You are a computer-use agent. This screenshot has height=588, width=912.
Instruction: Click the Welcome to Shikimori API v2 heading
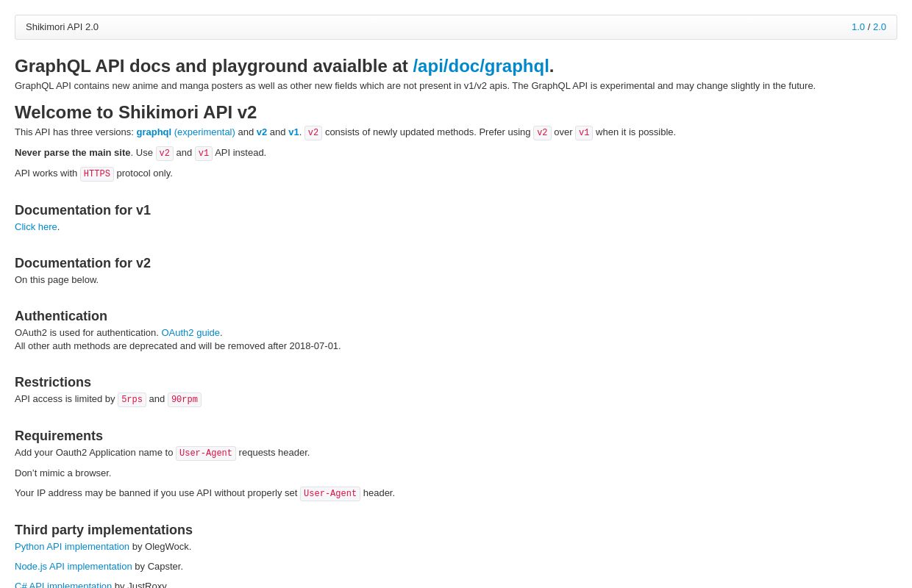point(135,112)
